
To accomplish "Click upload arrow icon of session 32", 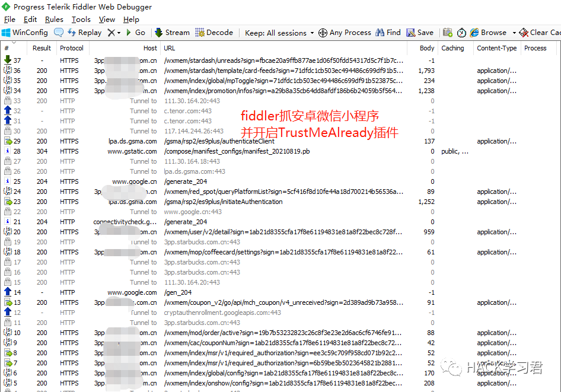I will (x=8, y=110).
